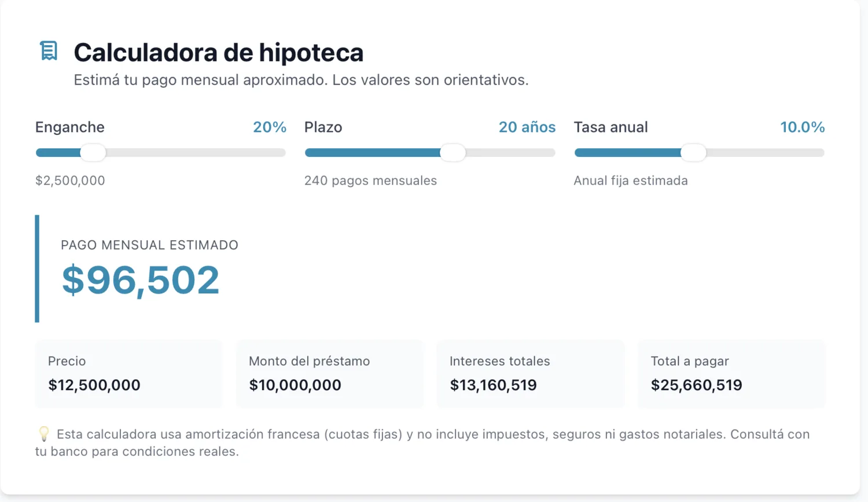Click the Plazo slider handle
Viewport: 868px width, 502px height.
(453, 153)
